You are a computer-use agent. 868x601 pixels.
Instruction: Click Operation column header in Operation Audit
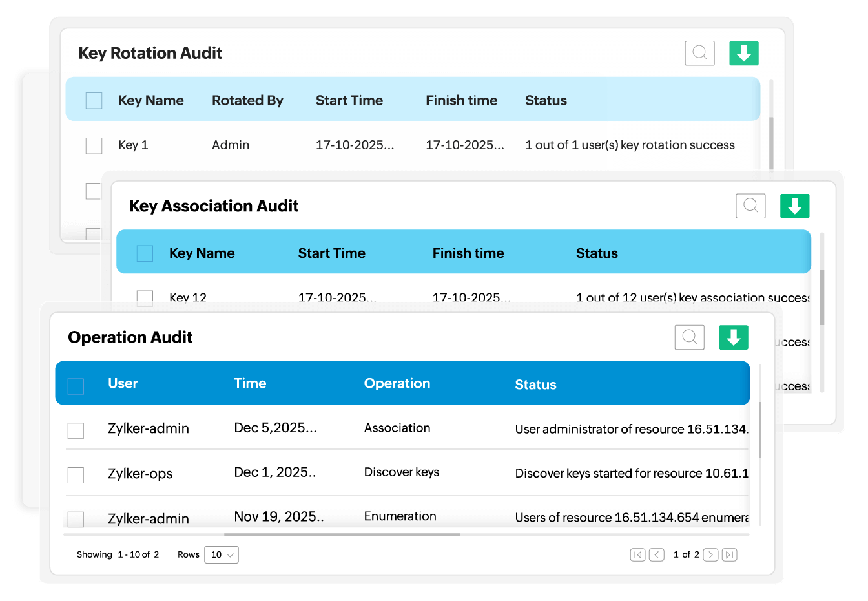397,383
